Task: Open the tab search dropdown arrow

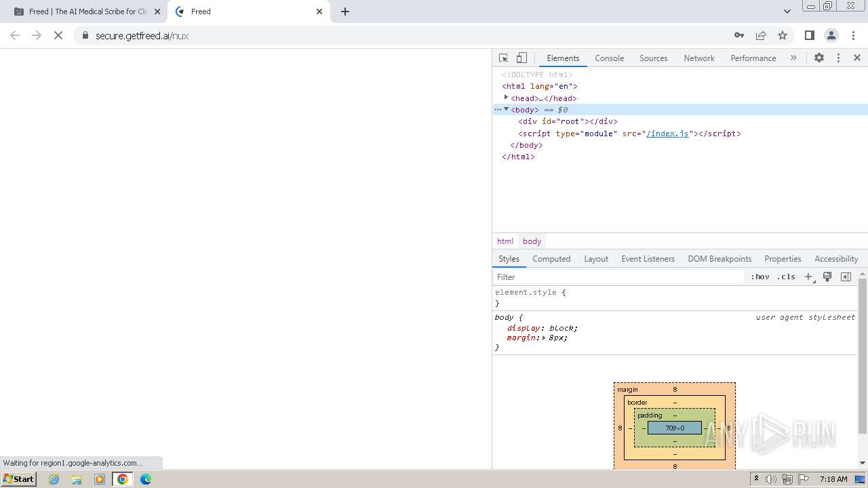Action: pos(787,12)
